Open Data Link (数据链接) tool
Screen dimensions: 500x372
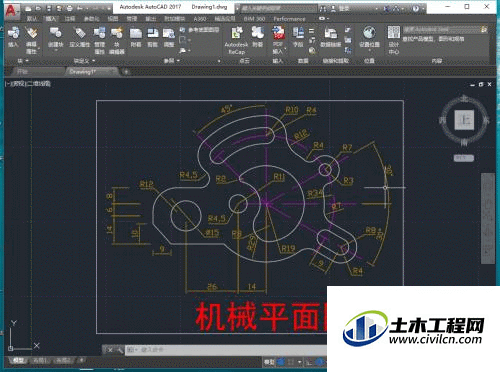click(x=331, y=37)
